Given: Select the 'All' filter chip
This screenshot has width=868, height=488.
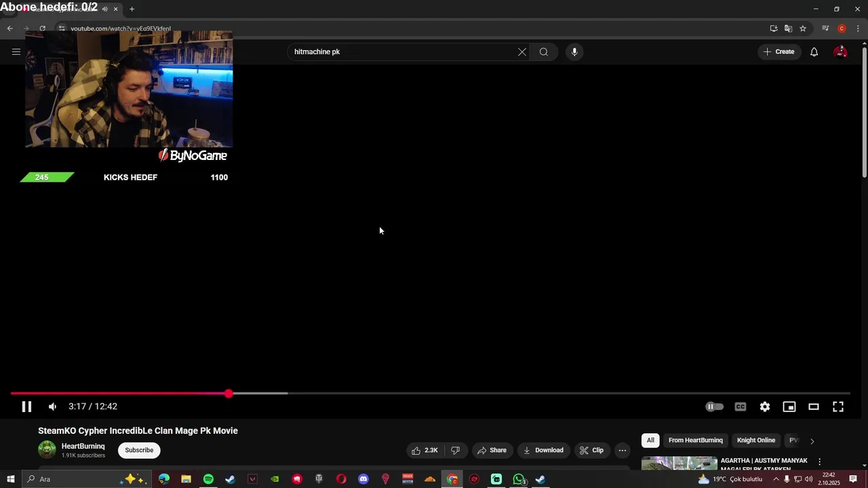Looking at the screenshot, I should point(650,441).
